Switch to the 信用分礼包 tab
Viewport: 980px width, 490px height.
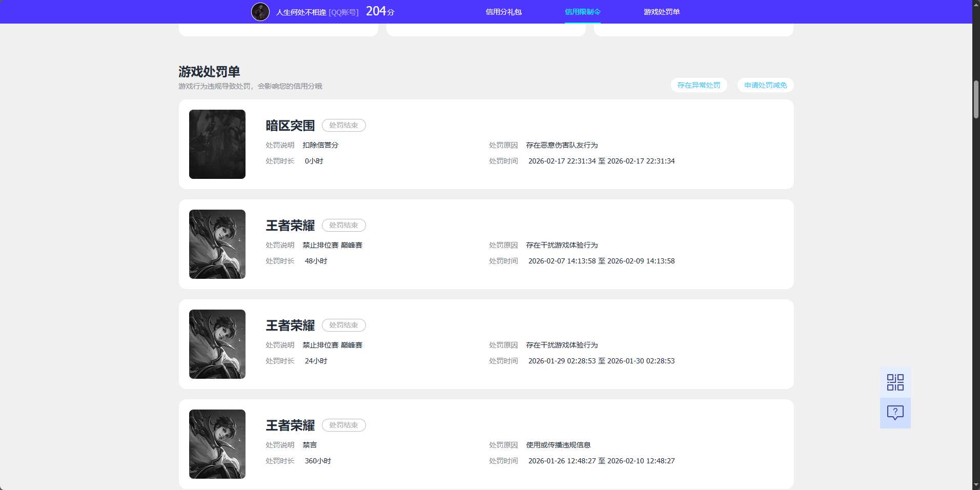(503, 11)
